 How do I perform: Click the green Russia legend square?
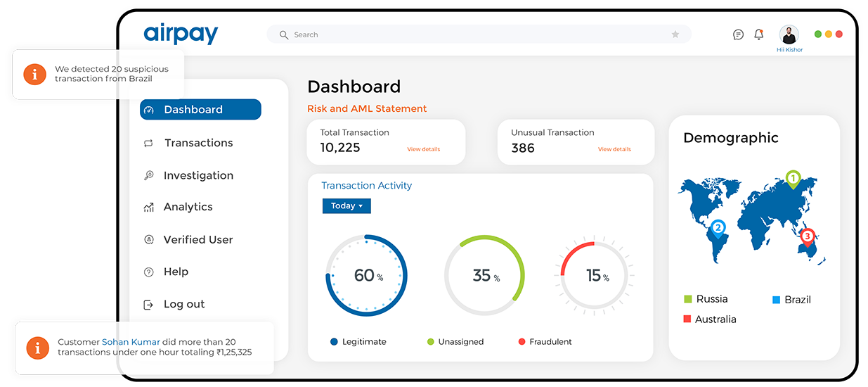[x=687, y=299]
